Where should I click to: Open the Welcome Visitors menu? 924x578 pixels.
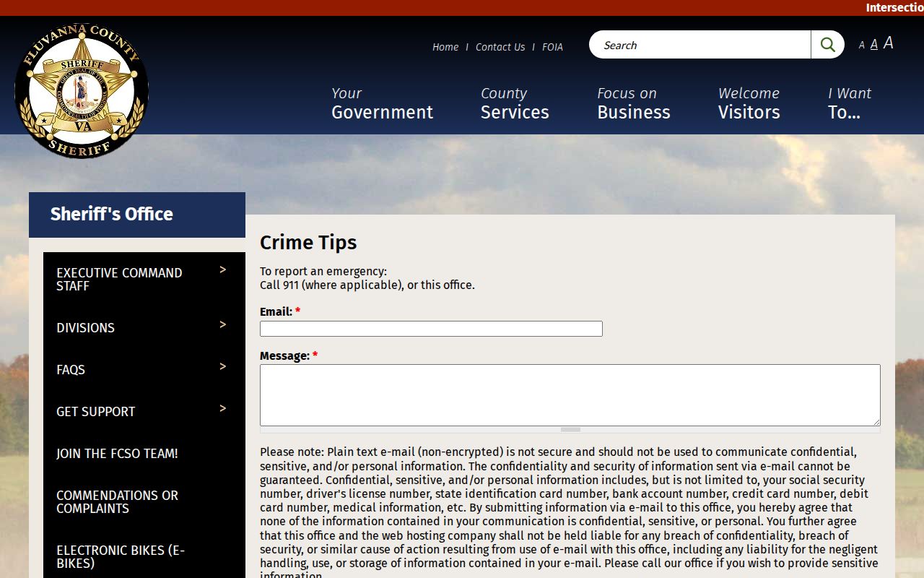point(749,103)
